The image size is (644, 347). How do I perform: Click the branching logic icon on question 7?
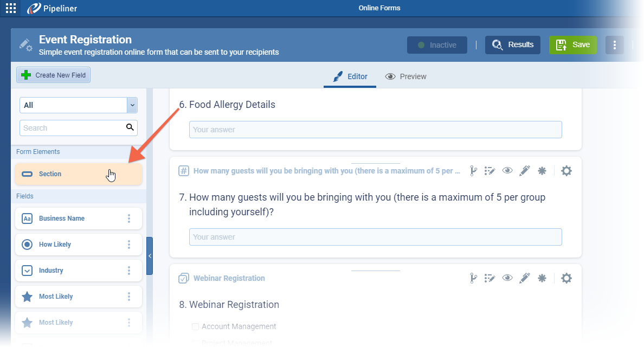tap(473, 171)
